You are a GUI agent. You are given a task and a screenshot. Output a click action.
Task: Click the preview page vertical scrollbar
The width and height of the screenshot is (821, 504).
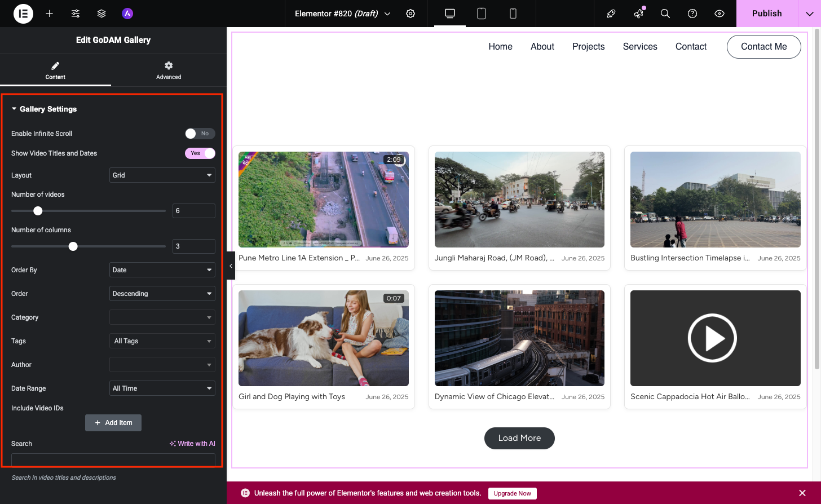click(x=817, y=200)
